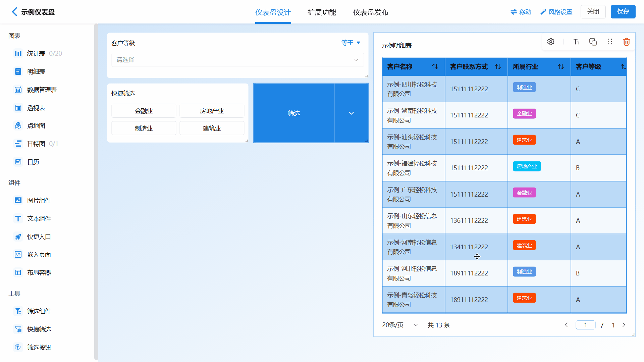
Task: Open 风格设置 style settings
Action: coord(556,12)
